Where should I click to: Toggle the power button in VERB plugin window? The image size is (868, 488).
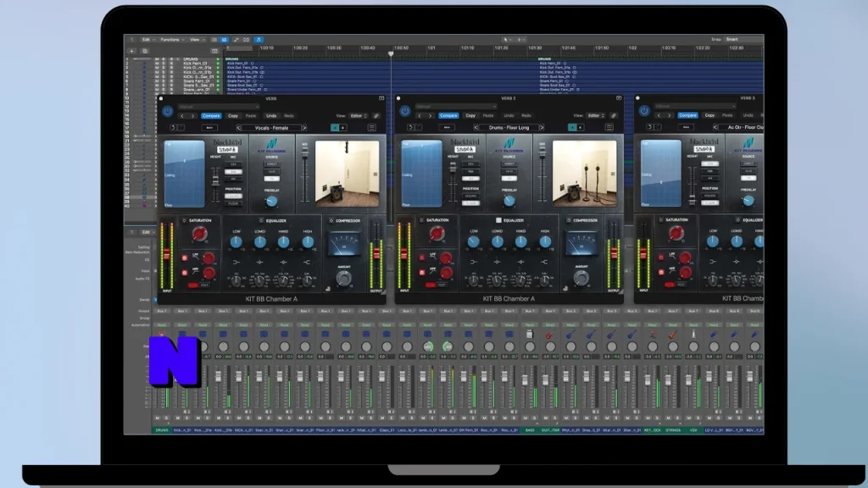point(167,111)
